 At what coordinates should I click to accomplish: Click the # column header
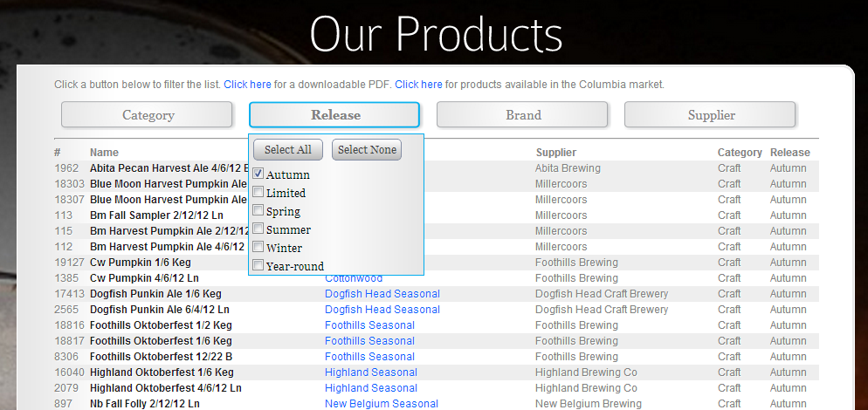pyautogui.click(x=57, y=152)
